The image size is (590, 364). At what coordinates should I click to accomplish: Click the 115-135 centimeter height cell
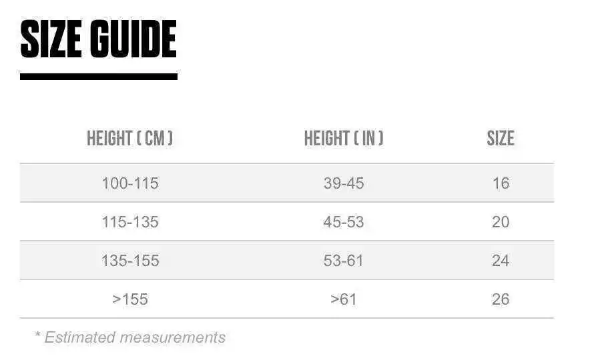click(x=130, y=222)
